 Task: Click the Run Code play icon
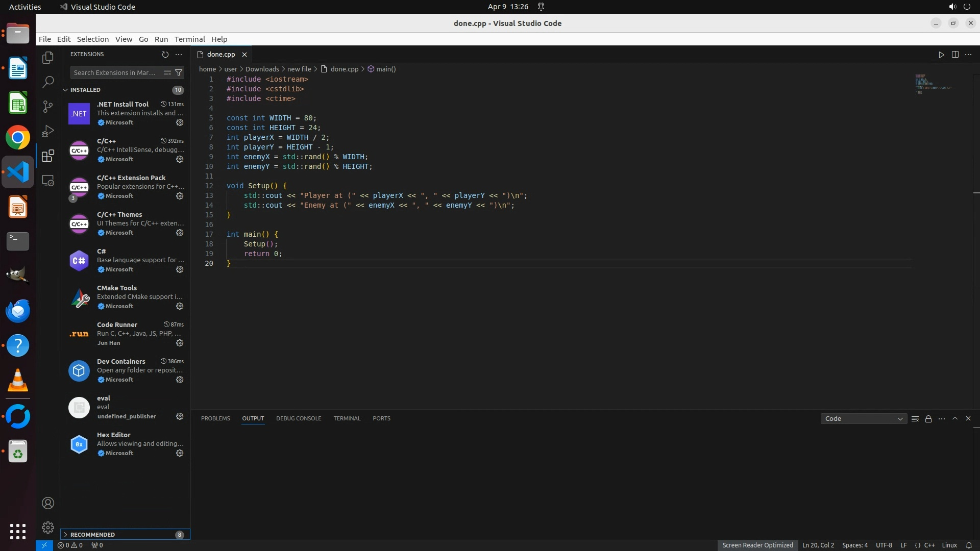coord(941,55)
